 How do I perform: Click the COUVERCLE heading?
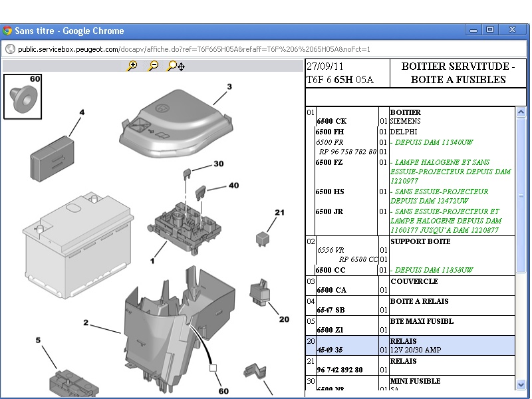pos(414,281)
